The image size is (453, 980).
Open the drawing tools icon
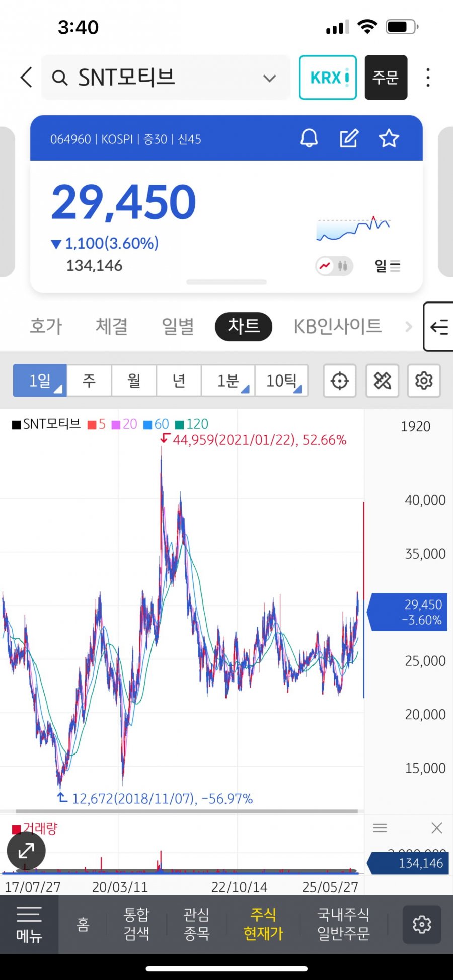coord(383,381)
